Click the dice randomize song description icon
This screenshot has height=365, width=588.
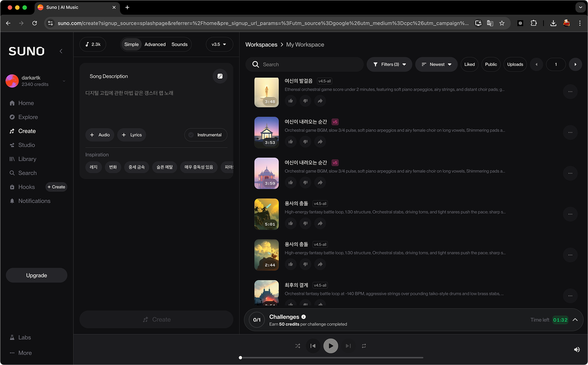(220, 76)
